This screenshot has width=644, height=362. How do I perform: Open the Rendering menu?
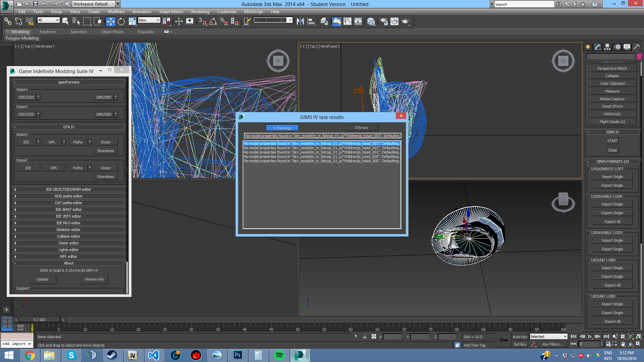(x=200, y=12)
